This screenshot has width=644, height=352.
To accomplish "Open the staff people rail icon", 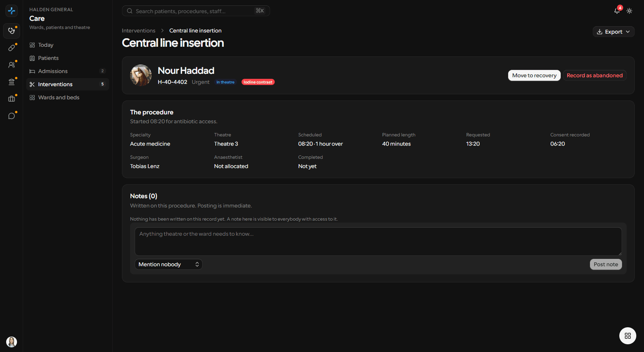I will click(12, 65).
